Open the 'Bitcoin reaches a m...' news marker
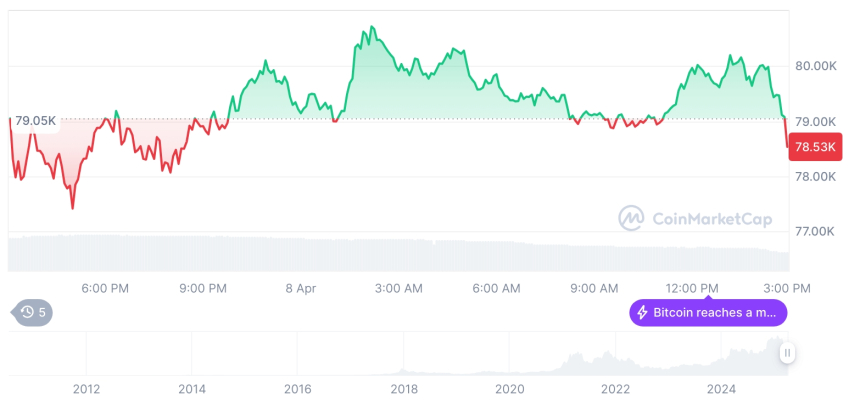Screen dimensions: 860x401 (708, 313)
